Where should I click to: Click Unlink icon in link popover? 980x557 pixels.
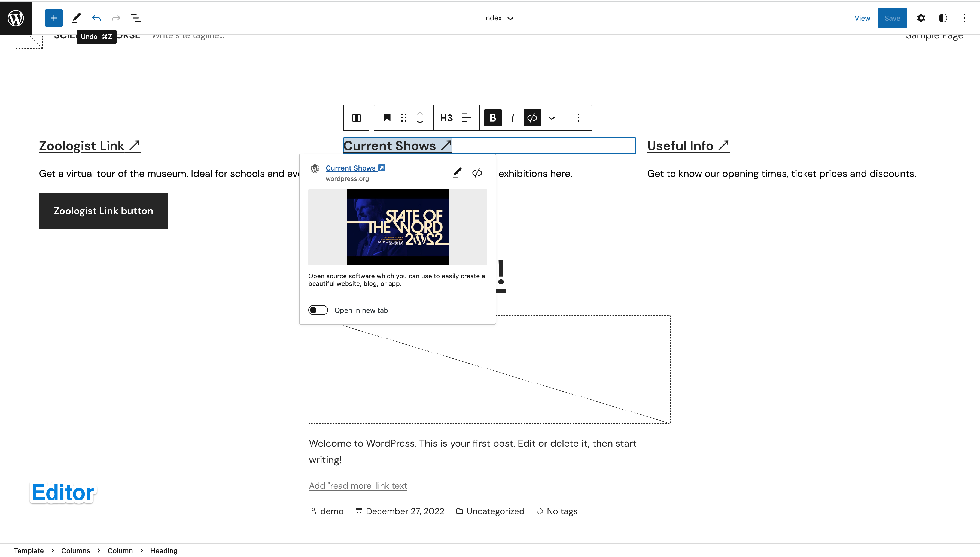[477, 173]
